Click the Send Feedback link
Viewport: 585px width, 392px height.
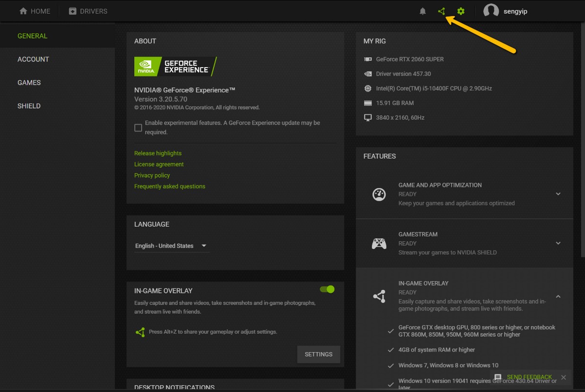pos(529,377)
